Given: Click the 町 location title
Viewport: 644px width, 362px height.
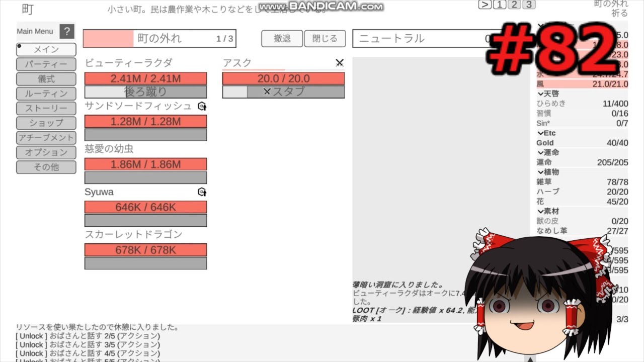Looking at the screenshot, I should pyautogui.click(x=28, y=9).
